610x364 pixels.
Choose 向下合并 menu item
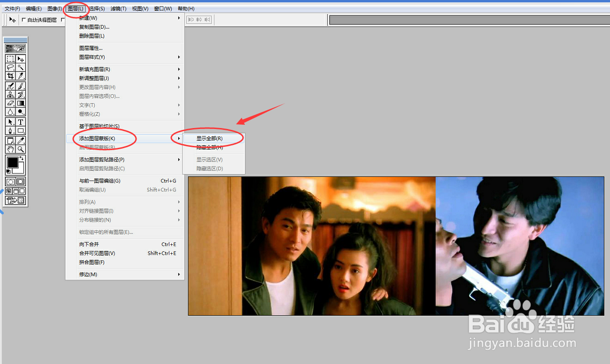[125, 244]
